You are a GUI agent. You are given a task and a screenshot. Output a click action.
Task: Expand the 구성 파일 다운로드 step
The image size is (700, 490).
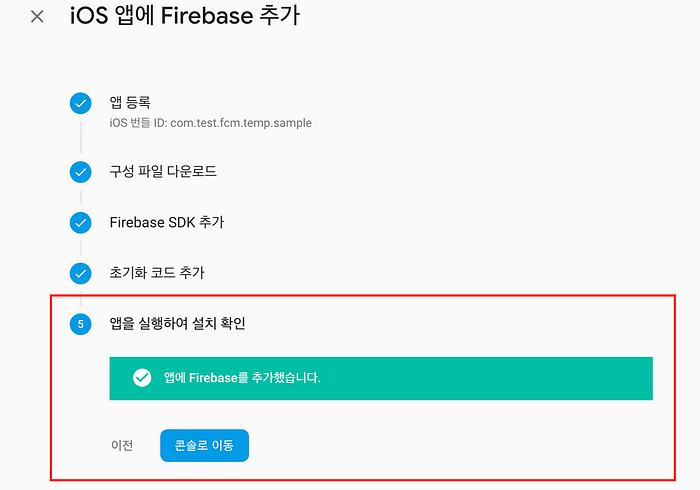coord(163,171)
